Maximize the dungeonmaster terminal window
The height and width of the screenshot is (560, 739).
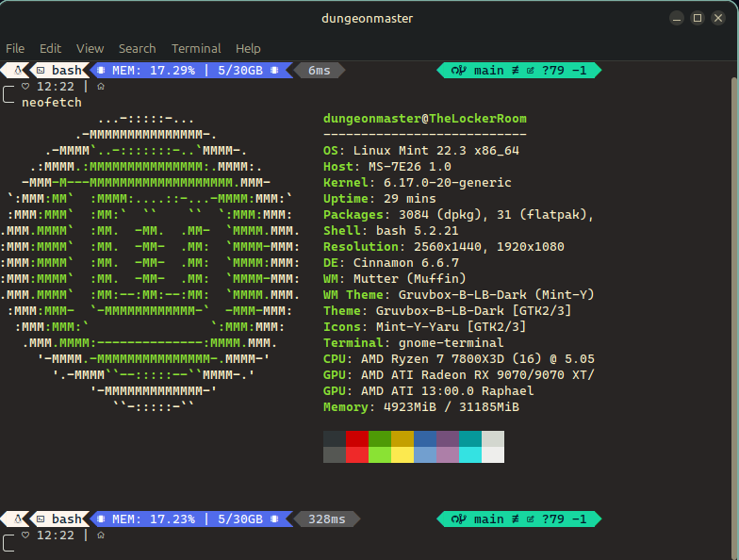click(698, 19)
